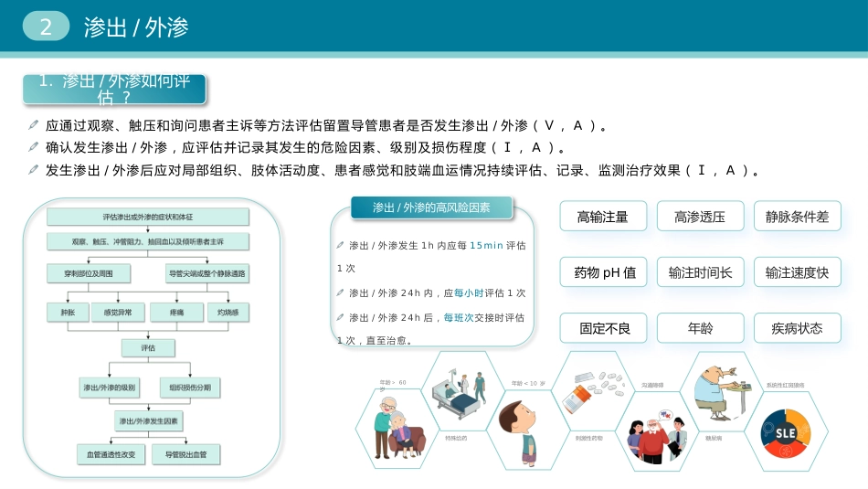868x489 pixels.
Task: Click the 渗出/外渗发生因素 flowchart box
Action: click(x=148, y=420)
